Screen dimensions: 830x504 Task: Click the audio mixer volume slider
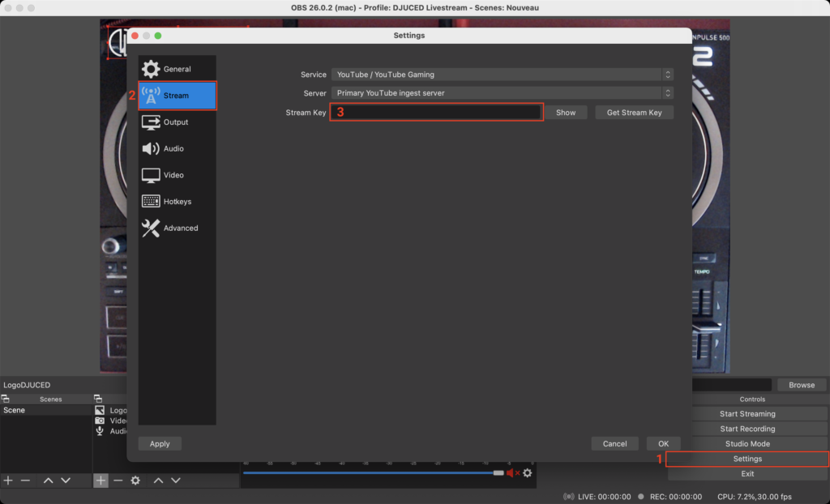point(373,472)
